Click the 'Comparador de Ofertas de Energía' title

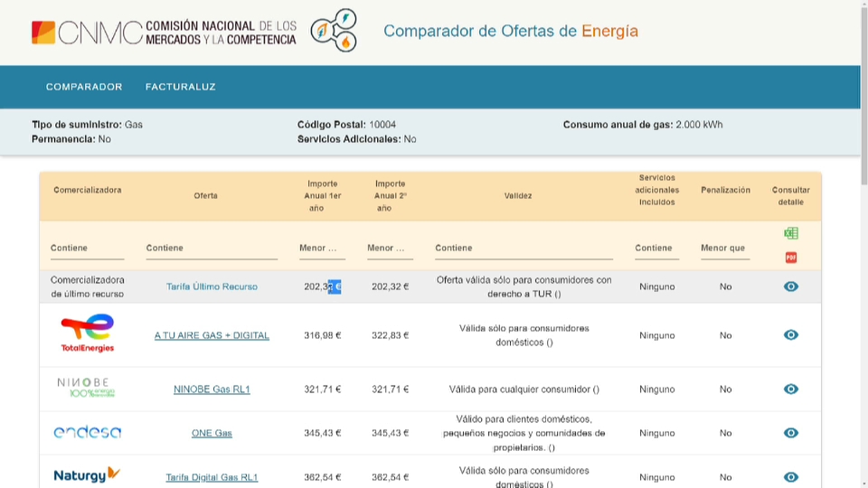pos(510,31)
